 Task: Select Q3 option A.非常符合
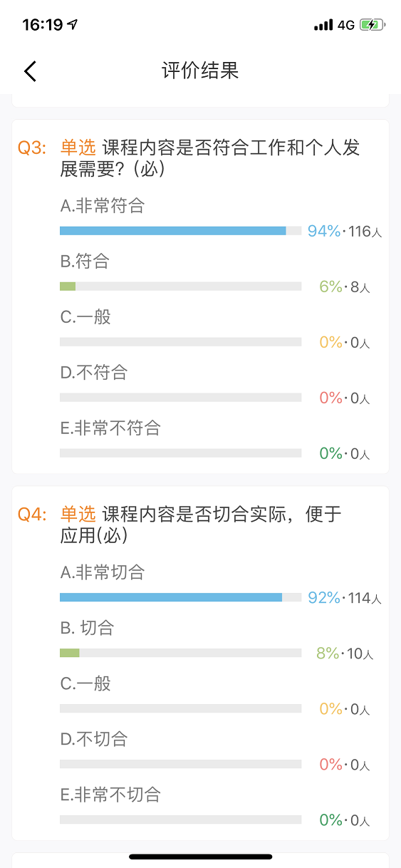tap(103, 206)
